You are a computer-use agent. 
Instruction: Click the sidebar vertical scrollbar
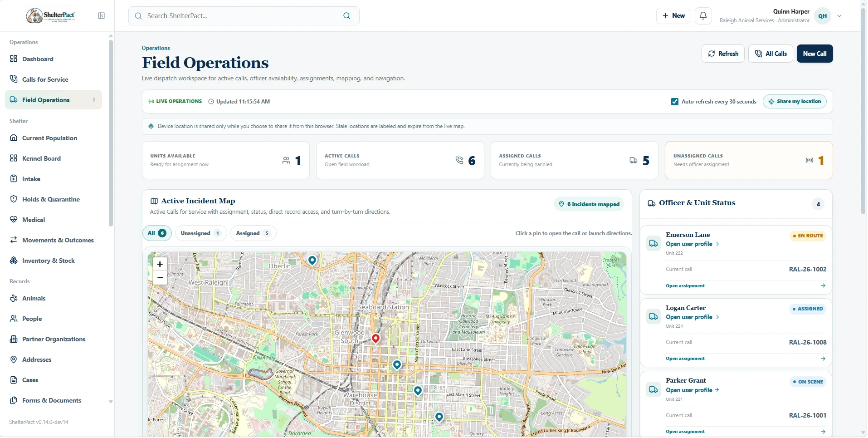point(111,133)
